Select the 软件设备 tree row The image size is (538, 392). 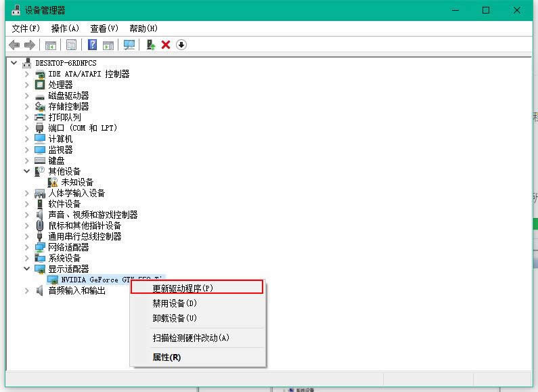pos(64,204)
